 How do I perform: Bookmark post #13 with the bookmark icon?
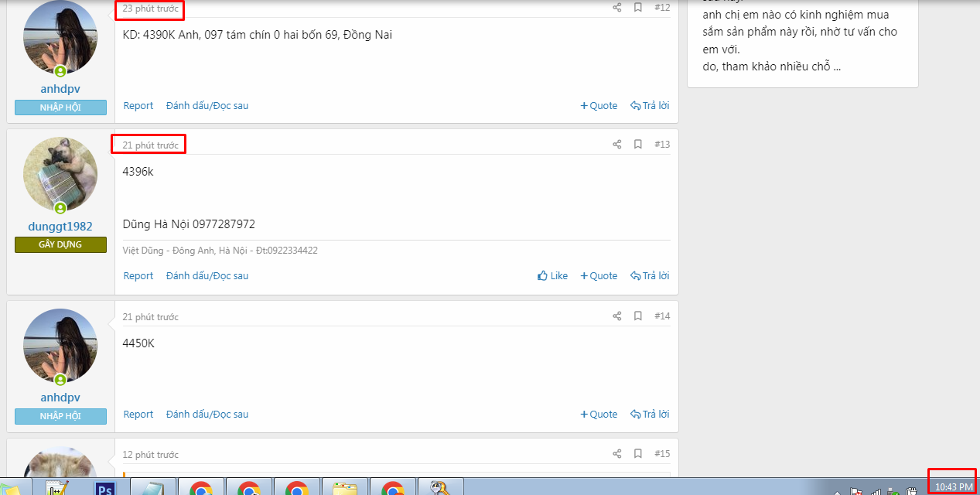tap(638, 145)
